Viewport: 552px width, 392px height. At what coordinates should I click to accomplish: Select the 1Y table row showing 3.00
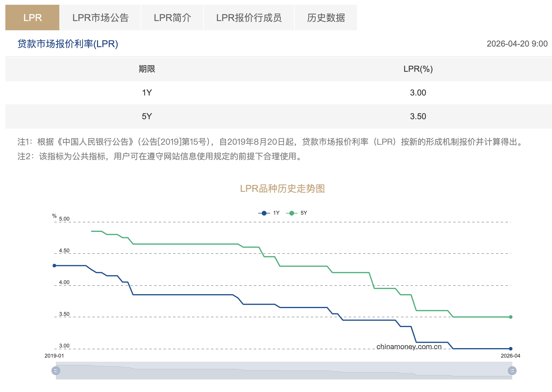coord(276,93)
